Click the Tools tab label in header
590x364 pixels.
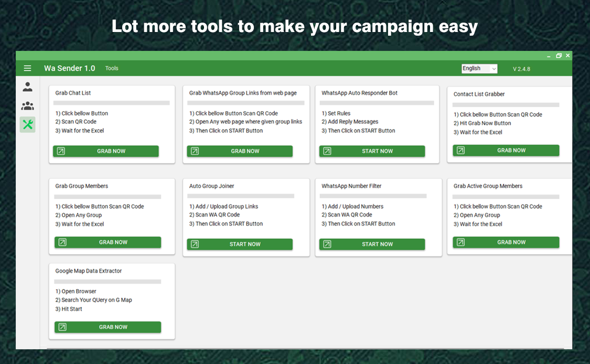[x=112, y=68]
